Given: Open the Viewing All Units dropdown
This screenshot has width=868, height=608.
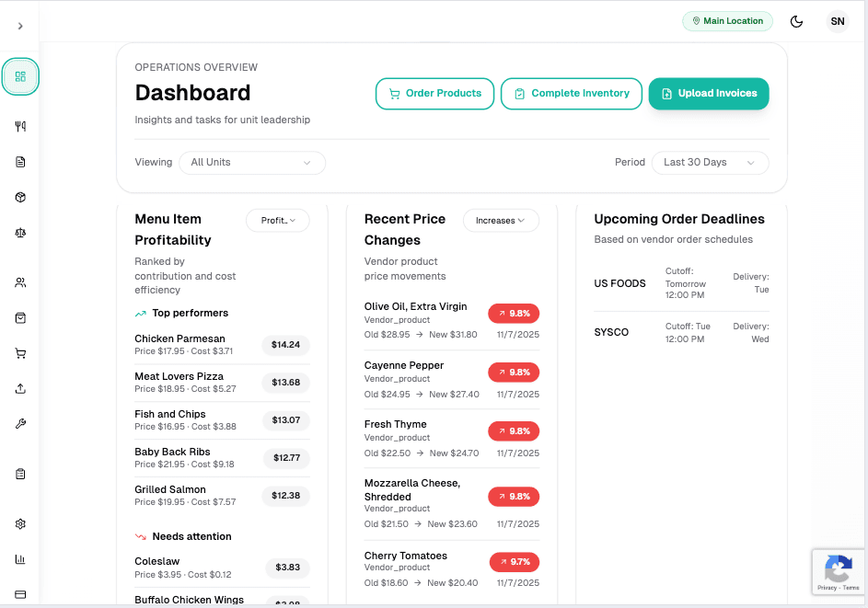Looking at the screenshot, I should (x=252, y=163).
